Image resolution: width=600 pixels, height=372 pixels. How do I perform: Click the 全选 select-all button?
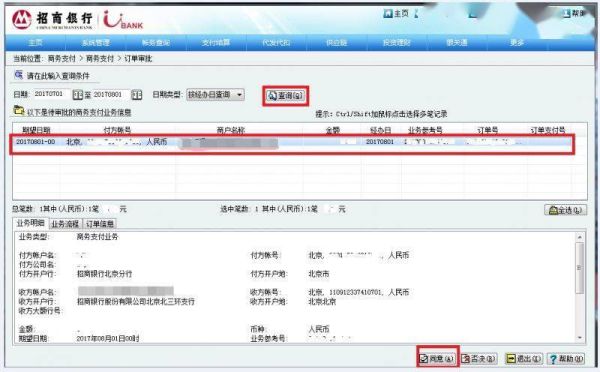click(565, 210)
